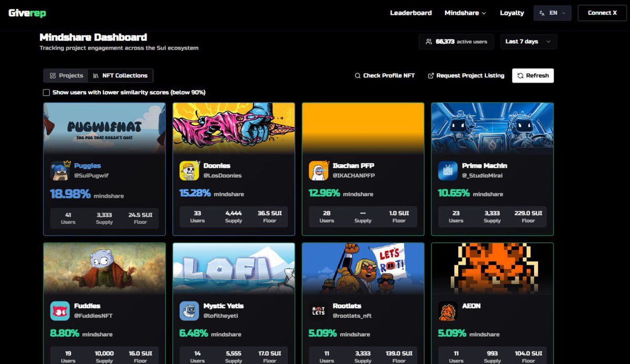
Task: Click the @IKACHANPFP handle
Action: 354,175
